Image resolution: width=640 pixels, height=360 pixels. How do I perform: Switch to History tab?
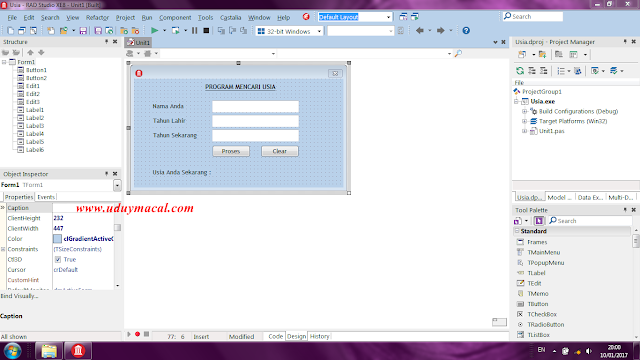click(x=320, y=336)
